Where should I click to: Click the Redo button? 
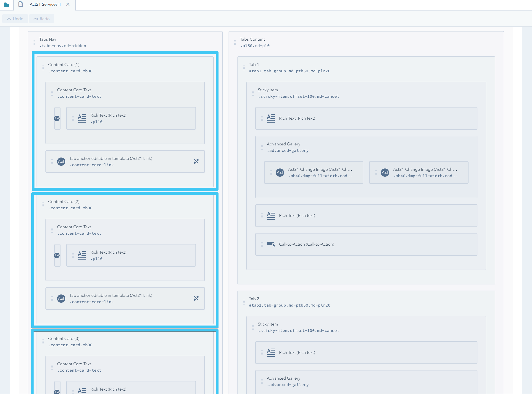coord(42,18)
